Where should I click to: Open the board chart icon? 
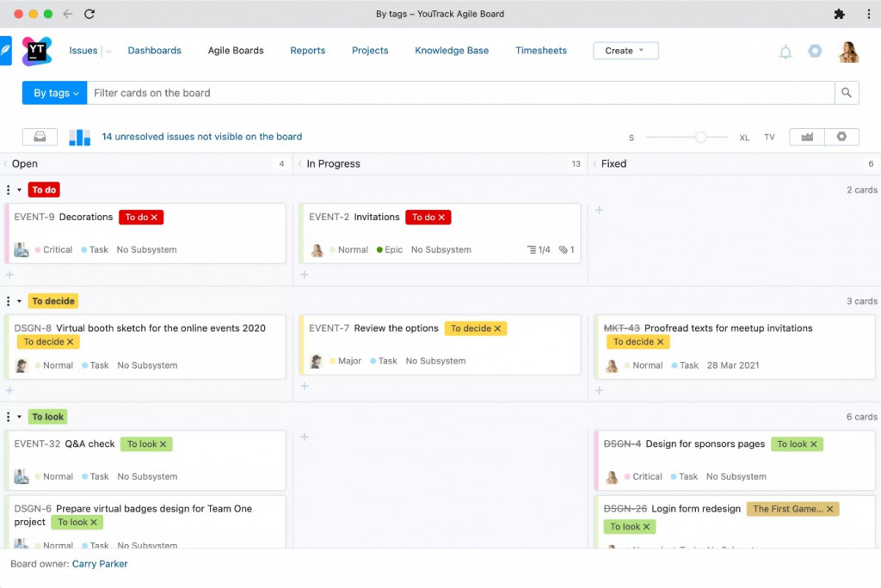tap(79, 137)
